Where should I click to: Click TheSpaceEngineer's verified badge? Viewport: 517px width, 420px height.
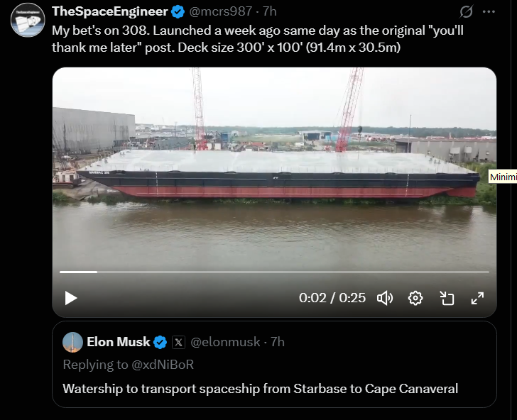point(178,12)
